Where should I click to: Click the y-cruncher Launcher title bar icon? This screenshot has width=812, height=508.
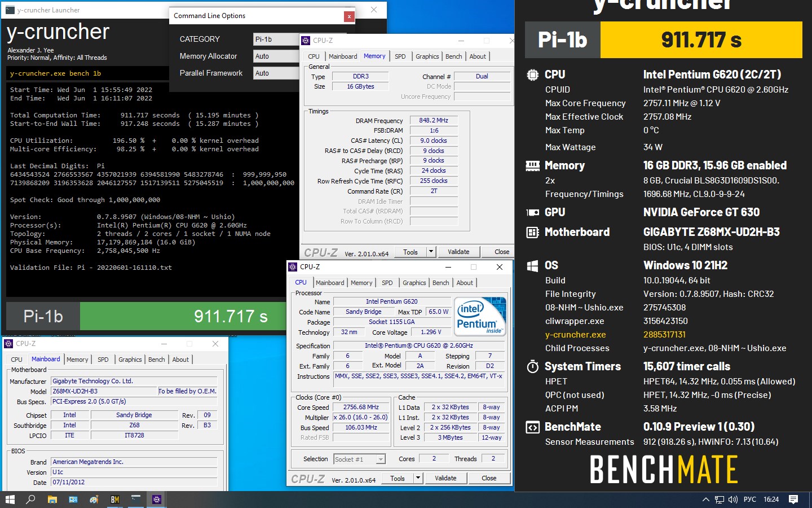10,10
